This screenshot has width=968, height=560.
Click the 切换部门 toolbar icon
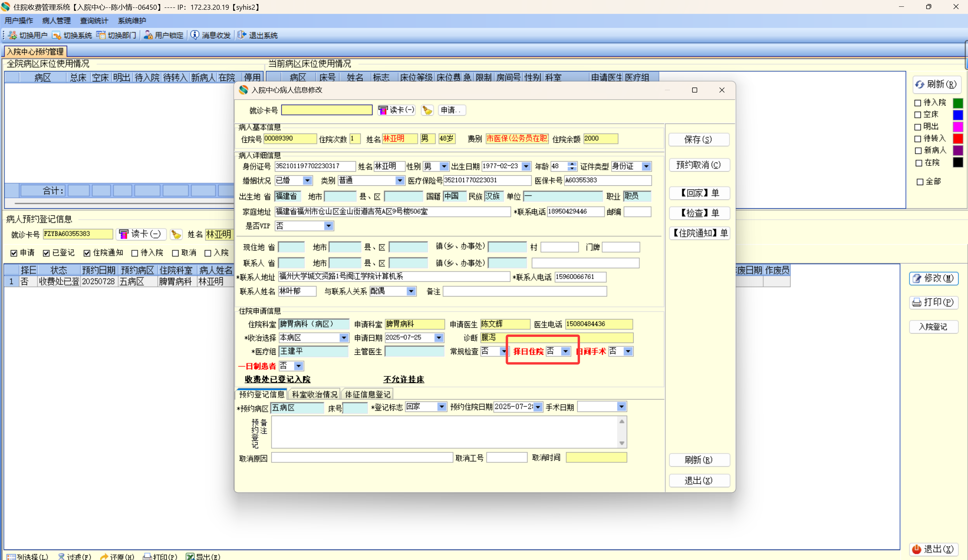click(x=101, y=35)
